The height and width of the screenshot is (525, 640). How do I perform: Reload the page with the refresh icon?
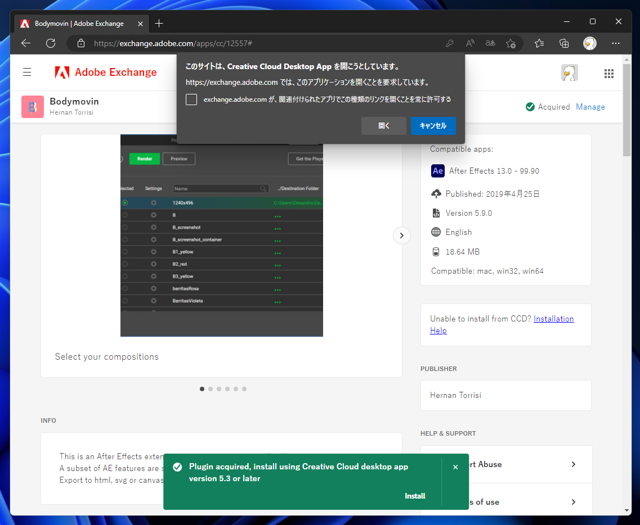[x=51, y=43]
